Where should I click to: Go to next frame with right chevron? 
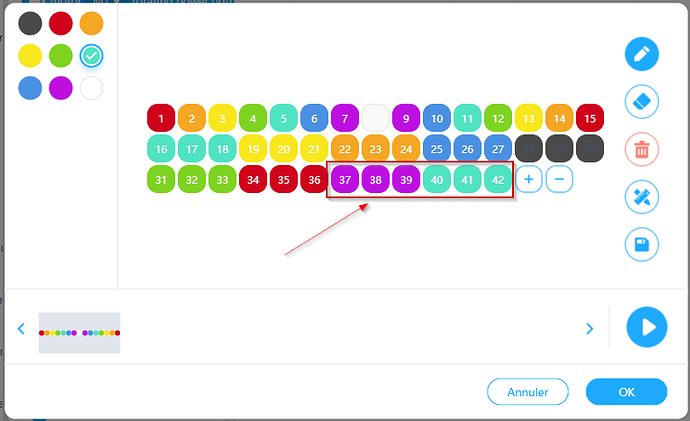click(590, 329)
